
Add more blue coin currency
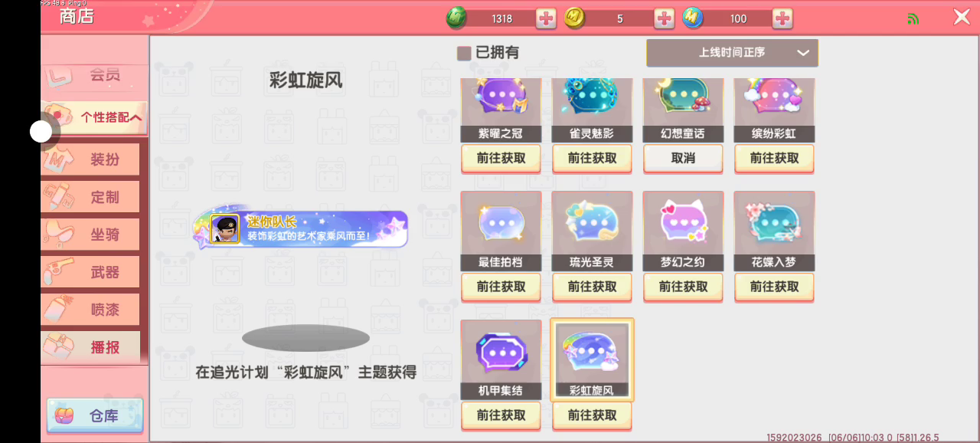[782, 18]
